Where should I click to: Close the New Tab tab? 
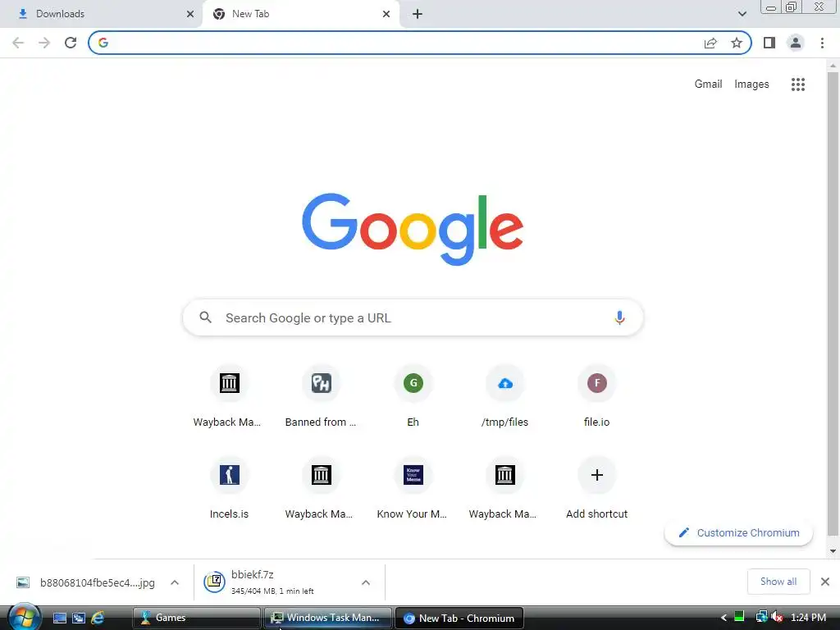tap(386, 14)
